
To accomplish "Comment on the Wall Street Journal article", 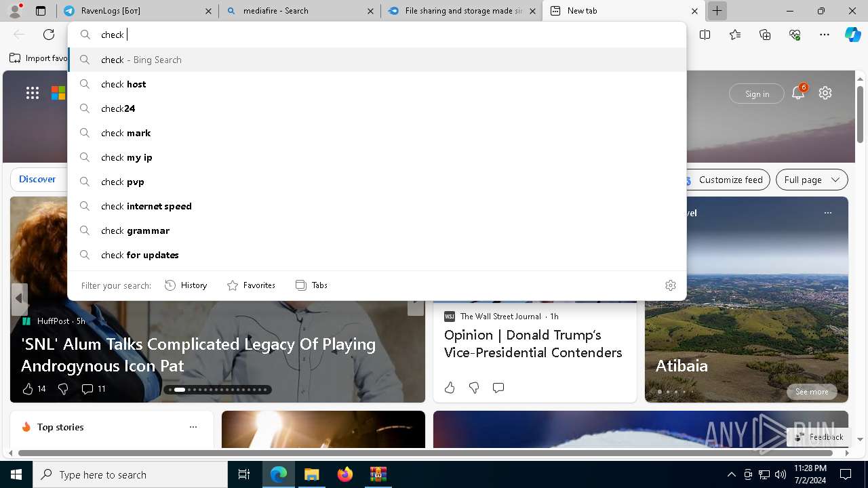I will pyautogui.click(x=498, y=388).
